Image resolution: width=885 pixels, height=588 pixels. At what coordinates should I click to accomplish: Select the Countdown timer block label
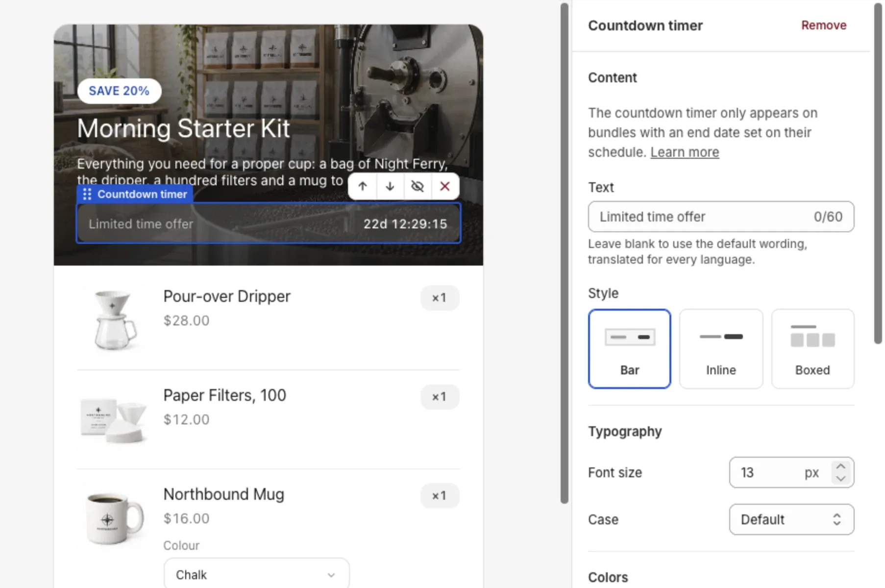point(142,195)
